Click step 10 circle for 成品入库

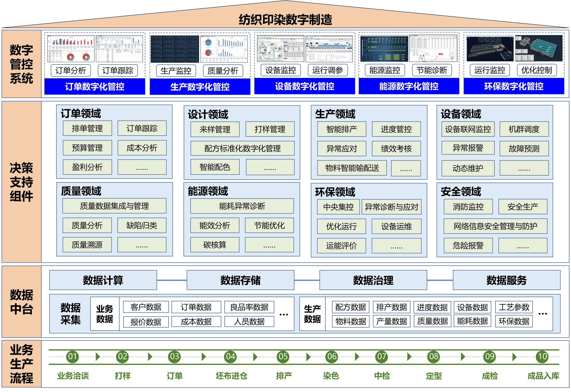tap(542, 357)
